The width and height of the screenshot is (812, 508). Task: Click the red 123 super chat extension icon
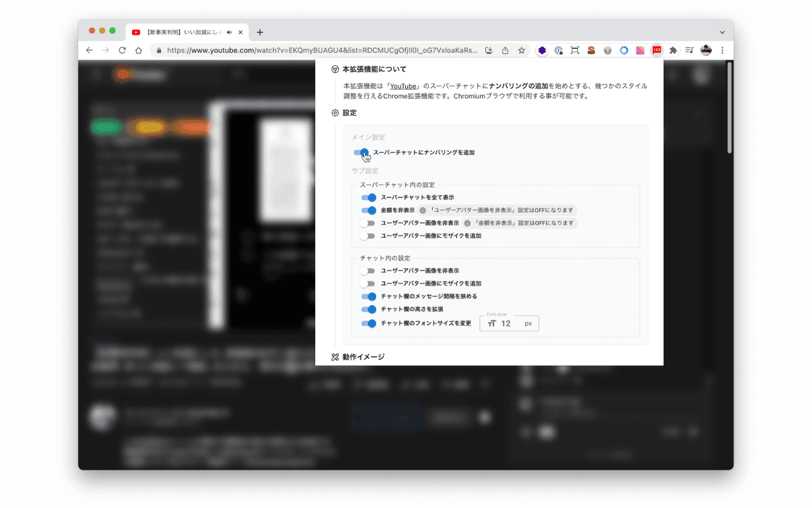(x=657, y=50)
